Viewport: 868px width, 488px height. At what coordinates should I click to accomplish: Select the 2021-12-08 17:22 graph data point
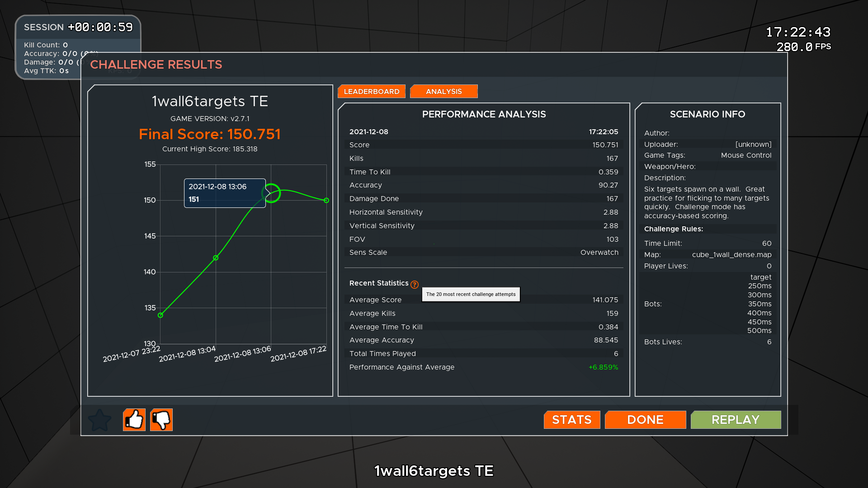point(326,200)
